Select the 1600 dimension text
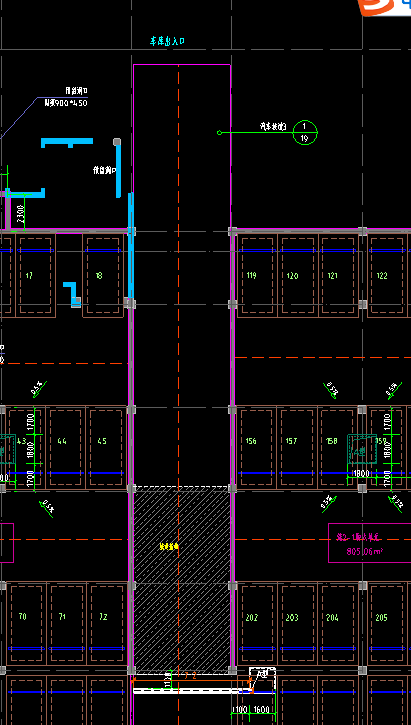This screenshot has height=725, width=411. (262, 710)
